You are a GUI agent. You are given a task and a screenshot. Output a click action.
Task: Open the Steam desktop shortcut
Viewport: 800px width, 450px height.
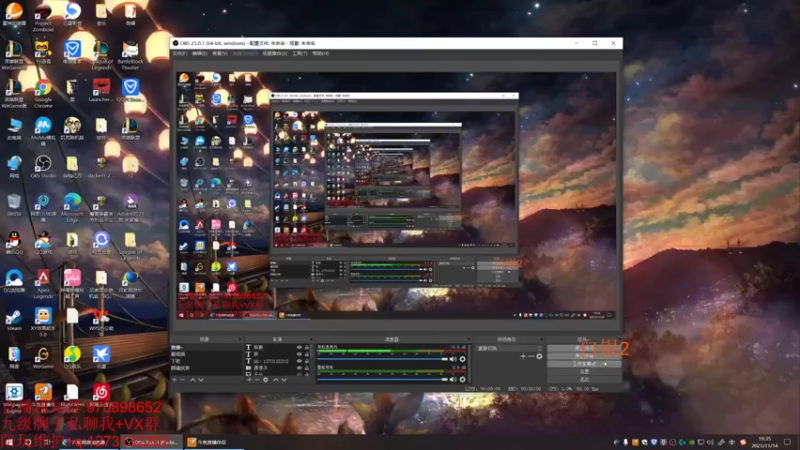14,320
